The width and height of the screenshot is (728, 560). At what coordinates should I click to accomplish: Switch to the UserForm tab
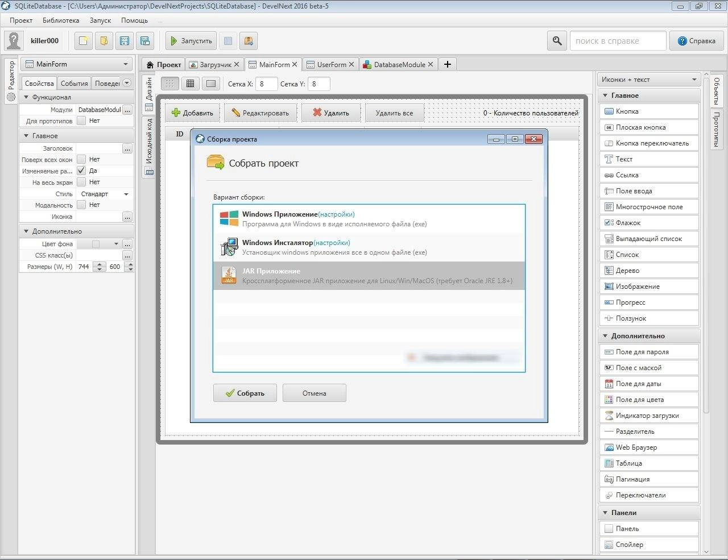[332, 64]
